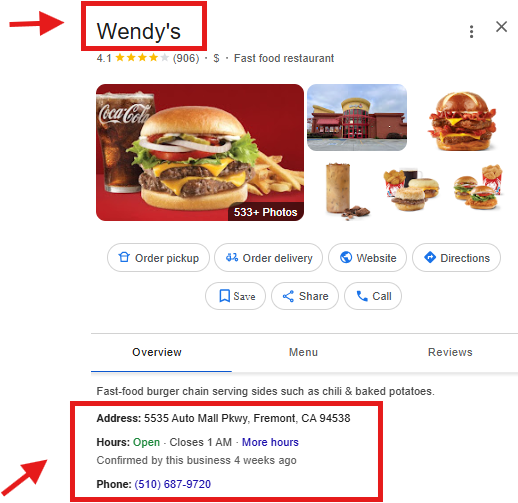The image size is (518, 503).
Task: View the breakfast sandwiches photo
Action: [x=411, y=188]
